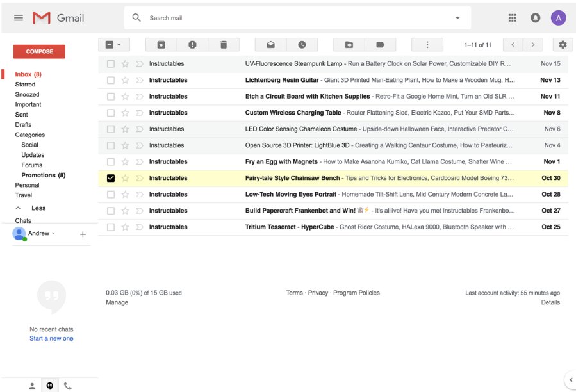Open the Personal label
The width and height of the screenshot is (576, 392).
point(27,185)
